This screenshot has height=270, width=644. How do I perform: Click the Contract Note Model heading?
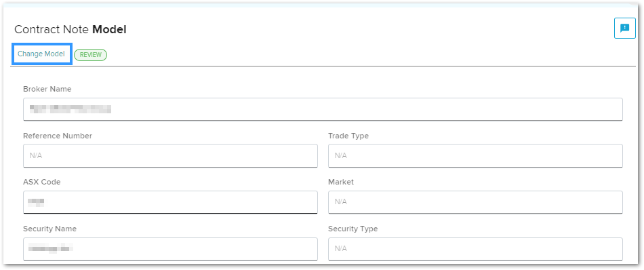(71, 30)
